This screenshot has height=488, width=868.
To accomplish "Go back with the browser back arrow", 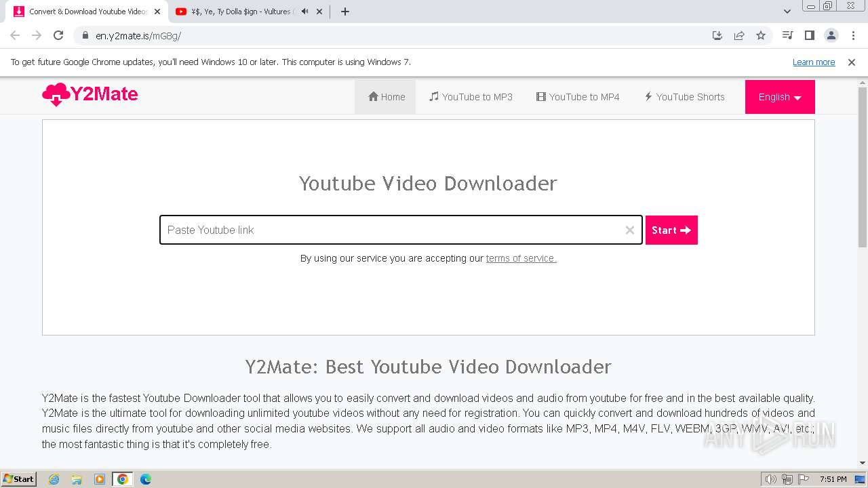I will coord(15,35).
